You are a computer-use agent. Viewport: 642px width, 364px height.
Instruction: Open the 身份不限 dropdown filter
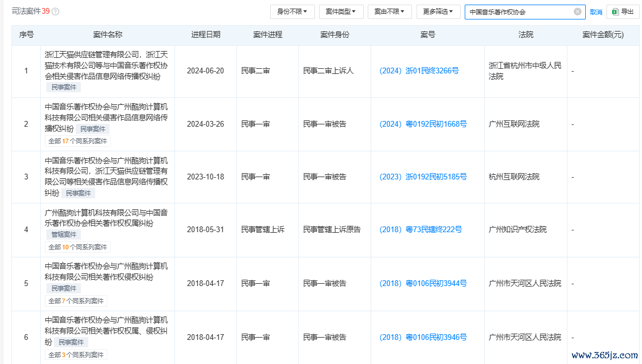tap(292, 11)
